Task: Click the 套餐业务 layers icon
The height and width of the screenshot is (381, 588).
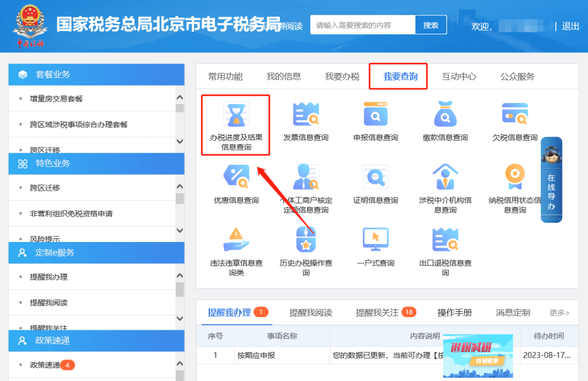Action: (x=22, y=74)
